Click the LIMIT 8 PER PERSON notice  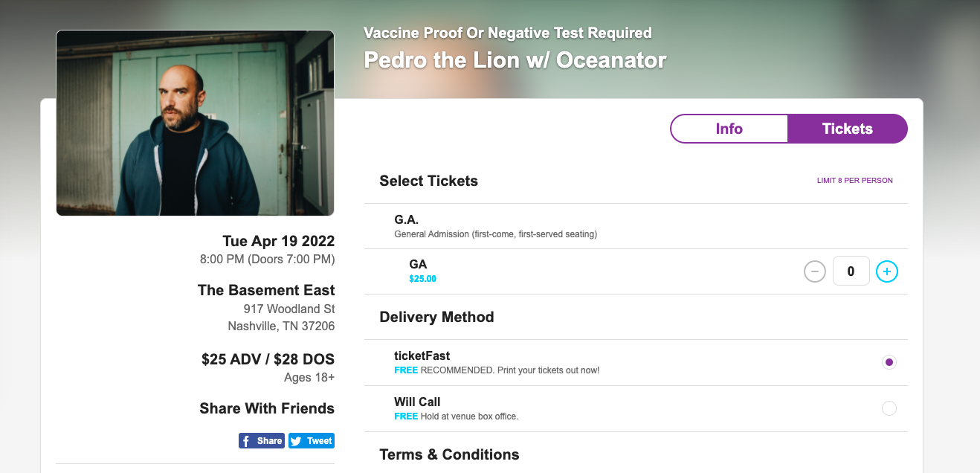point(855,181)
